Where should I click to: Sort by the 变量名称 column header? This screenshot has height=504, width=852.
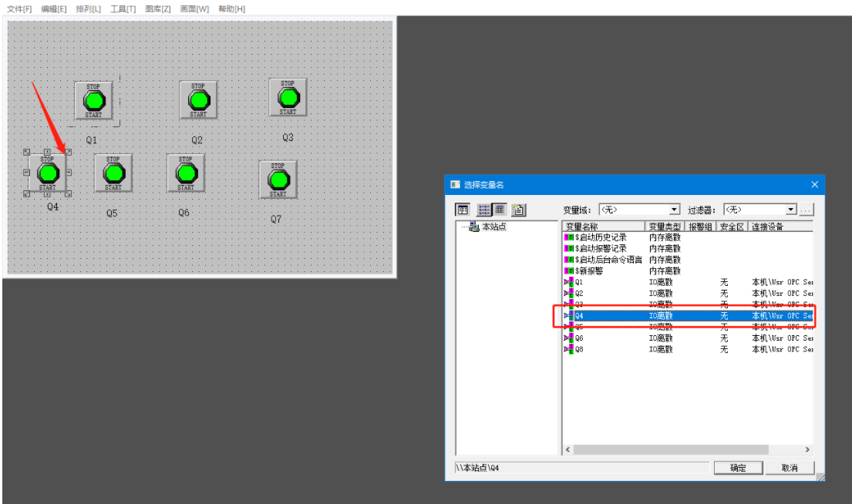(x=604, y=227)
